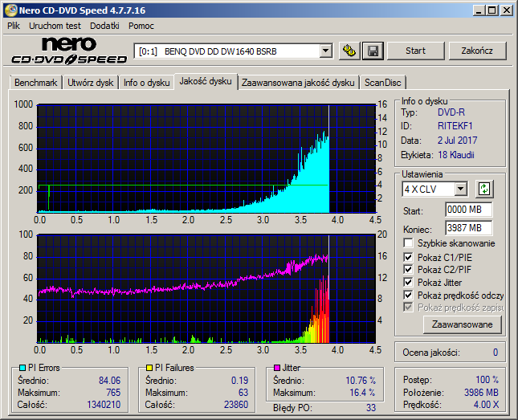The height and width of the screenshot is (420, 518).
Task: Open the BENQ drive selection dropdown
Action: point(325,51)
